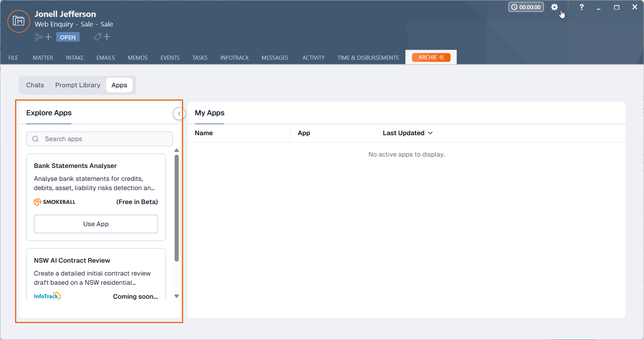
Task: Switch to the INTAKE tab
Action: (75, 58)
